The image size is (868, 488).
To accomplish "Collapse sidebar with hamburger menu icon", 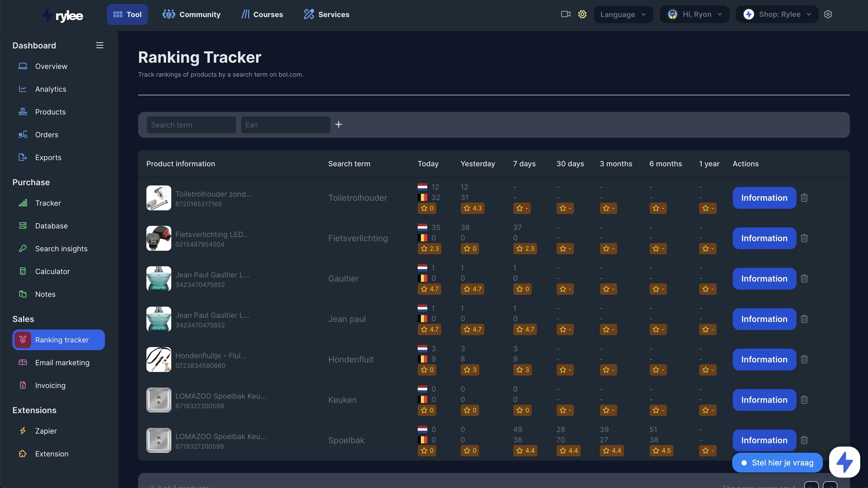I will [x=100, y=45].
